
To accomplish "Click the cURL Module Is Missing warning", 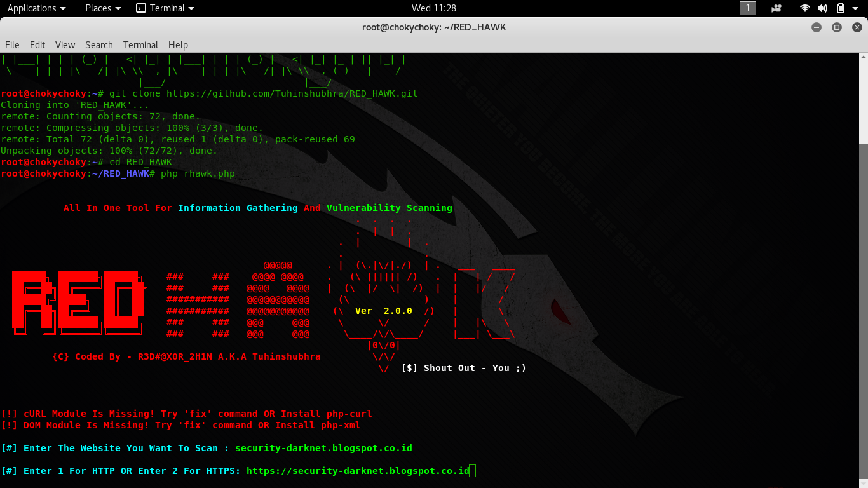I will [186, 414].
